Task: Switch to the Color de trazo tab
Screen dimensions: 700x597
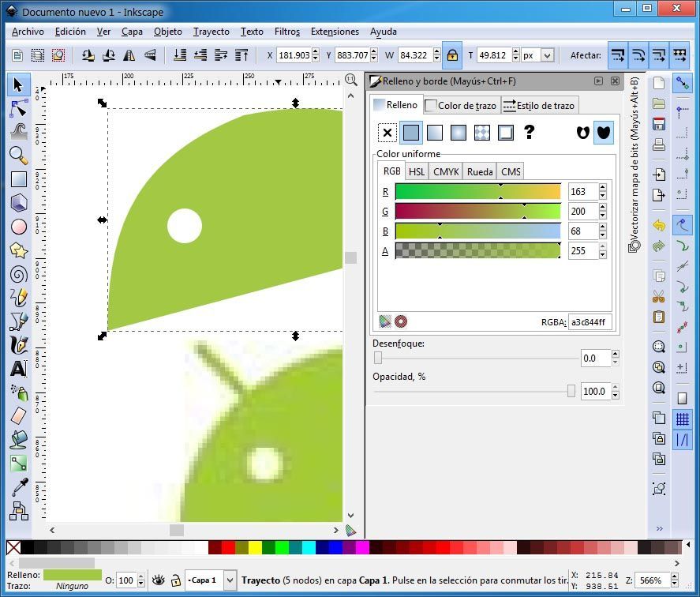Action: click(462, 106)
